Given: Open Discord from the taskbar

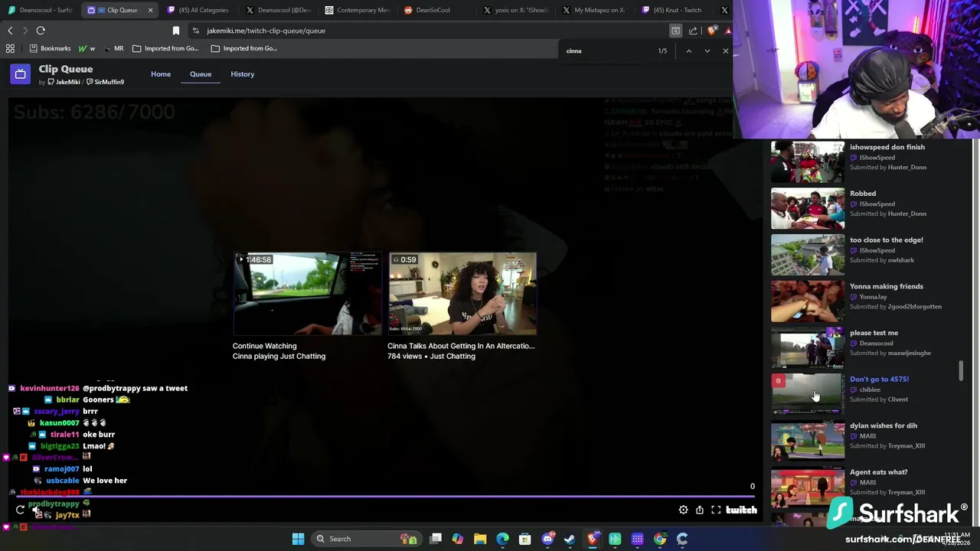Looking at the screenshot, I should click(x=547, y=539).
